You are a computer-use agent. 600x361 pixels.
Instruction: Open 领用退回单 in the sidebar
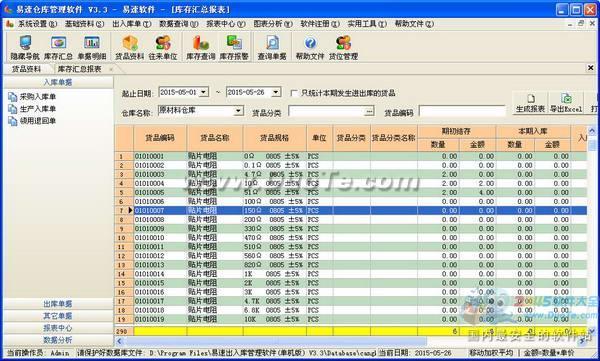coord(32,121)
